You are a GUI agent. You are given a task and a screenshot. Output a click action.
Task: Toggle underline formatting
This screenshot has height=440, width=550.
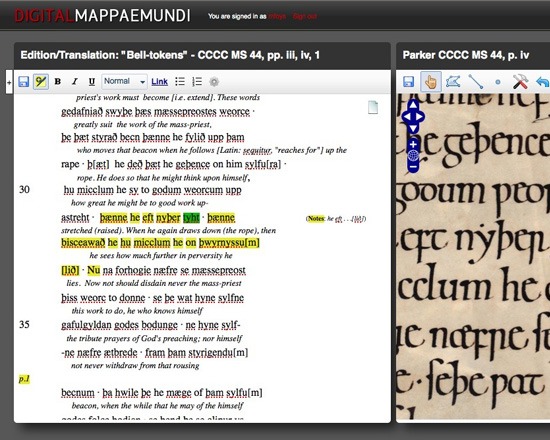coord(92,82)
